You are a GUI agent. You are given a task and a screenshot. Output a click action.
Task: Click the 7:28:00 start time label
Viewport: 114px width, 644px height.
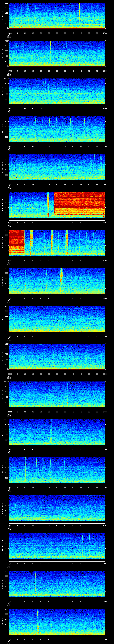point(9,487)
